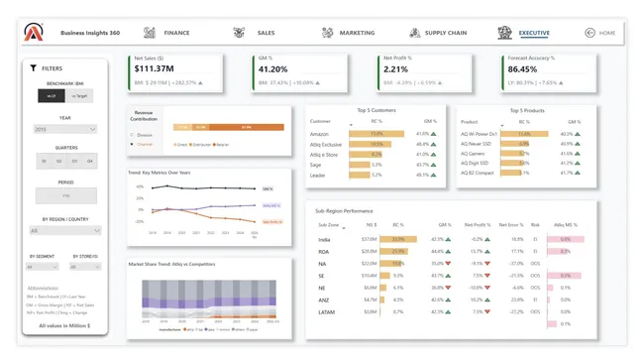This screenshot has height=363, width=644.
Task: Click Retailer segment in revenue contribution bar
Action: coord(247,127)
